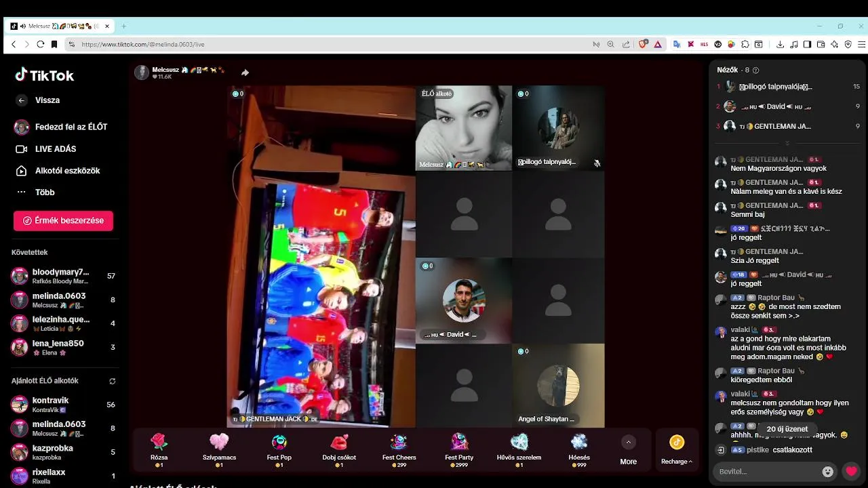868x488 pixels.
Task: Open the VPN shield icon
Action: coord(848,44)
